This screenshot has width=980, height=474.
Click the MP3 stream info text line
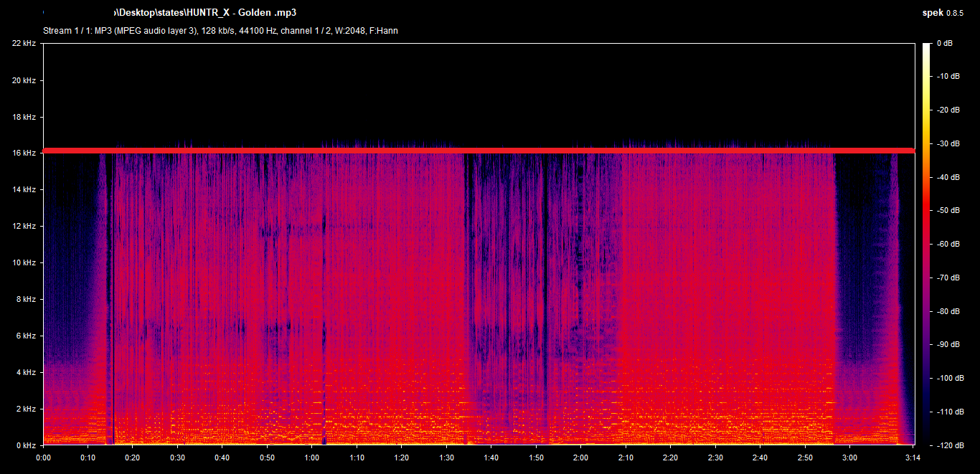(x=220, y=31)
